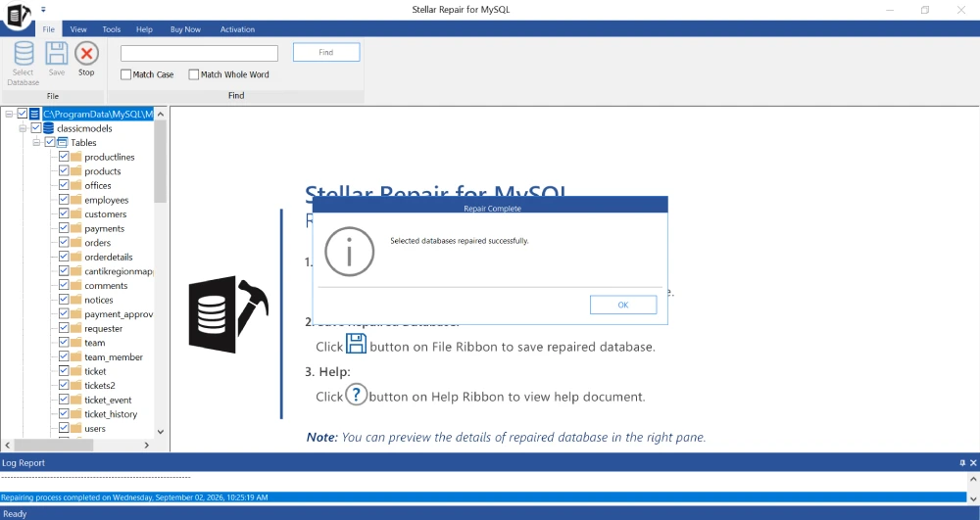Click the database file icon at the tree root
Screen dimensions: 980x520
[34, 114]
